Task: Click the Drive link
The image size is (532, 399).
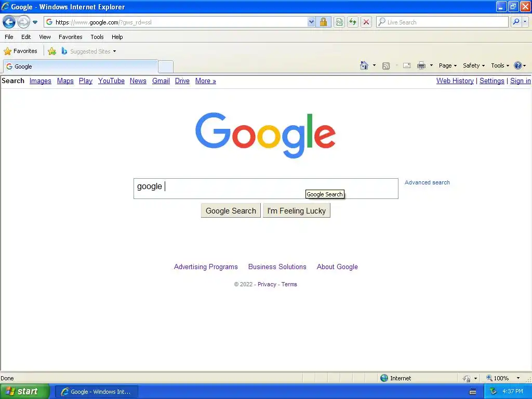Action: pyautogui.click(x=182, y=81)
